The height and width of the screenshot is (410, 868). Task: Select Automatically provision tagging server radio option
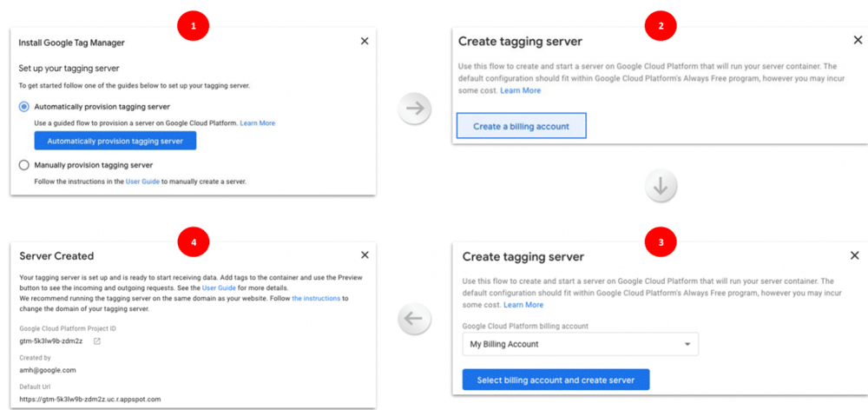[x=23, y=107]
